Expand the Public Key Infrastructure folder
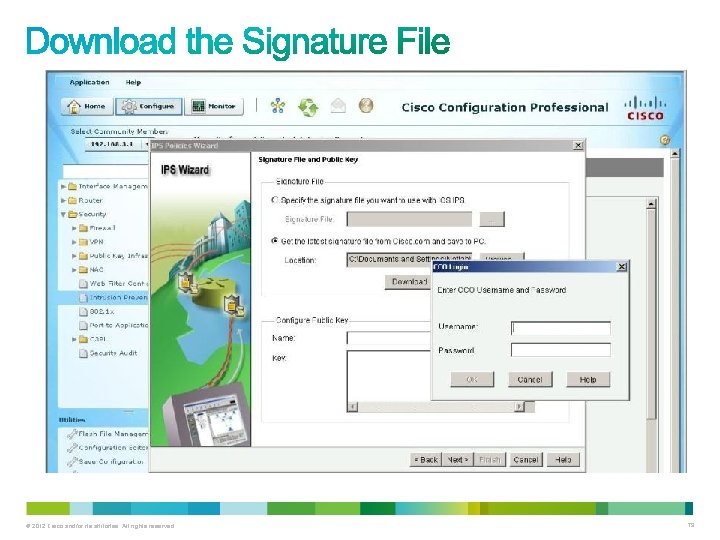Screen dimensions: 720x540 (x=74, y=256)
